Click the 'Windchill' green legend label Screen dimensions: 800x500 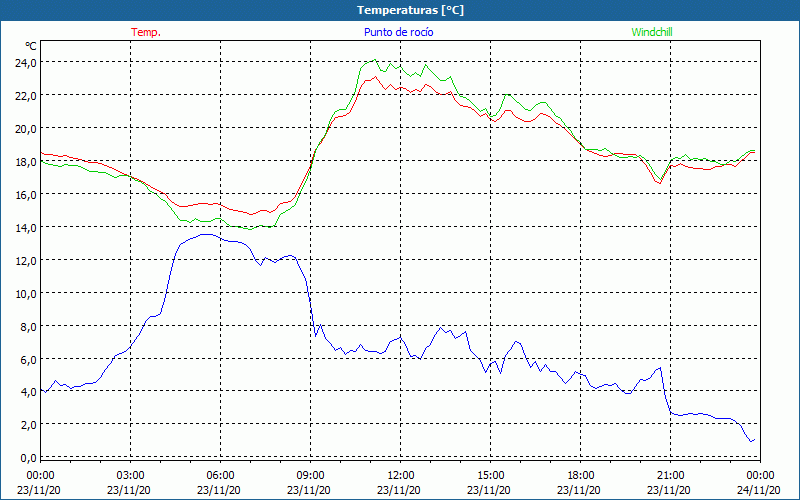tap(652, 32)
